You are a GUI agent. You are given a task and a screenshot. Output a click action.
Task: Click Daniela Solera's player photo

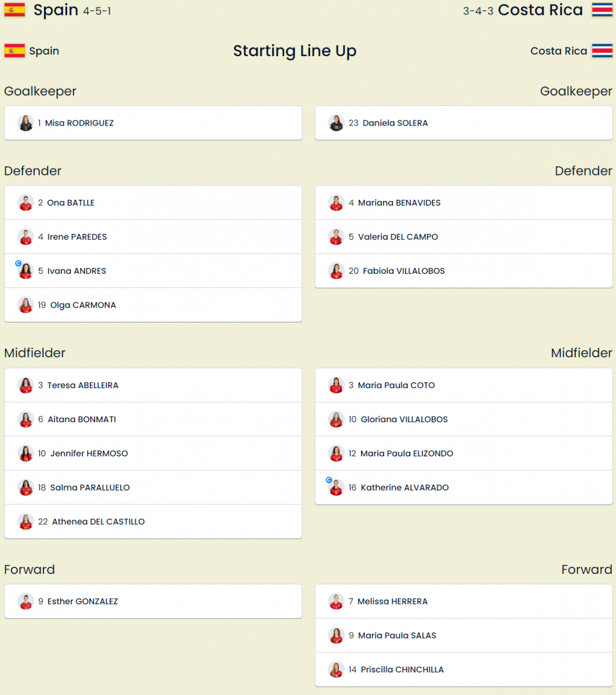(336, 123)
